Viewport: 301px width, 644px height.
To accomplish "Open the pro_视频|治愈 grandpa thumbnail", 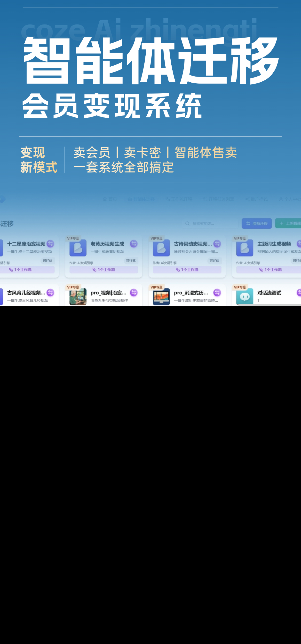I will click(x=78, y=296).
